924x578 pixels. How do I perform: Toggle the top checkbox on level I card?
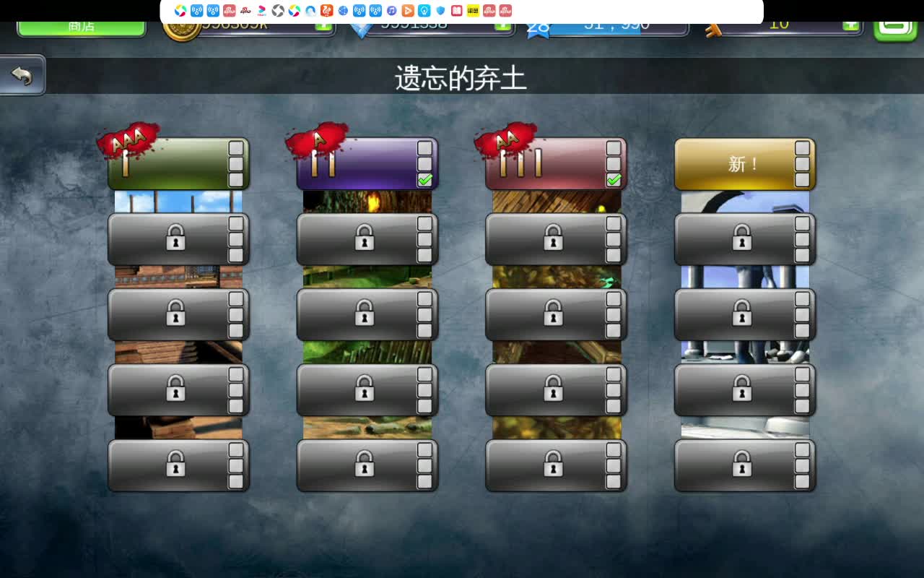click(236, 148)
